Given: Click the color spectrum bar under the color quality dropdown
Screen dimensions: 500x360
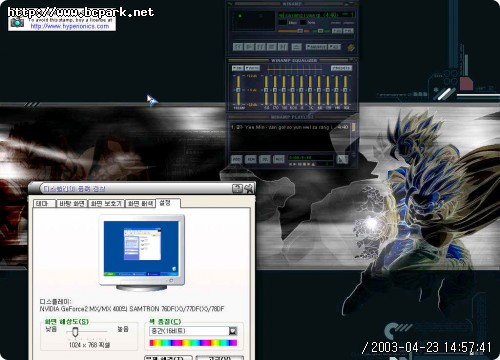Looking at the screenshot, I should [193, 343].
